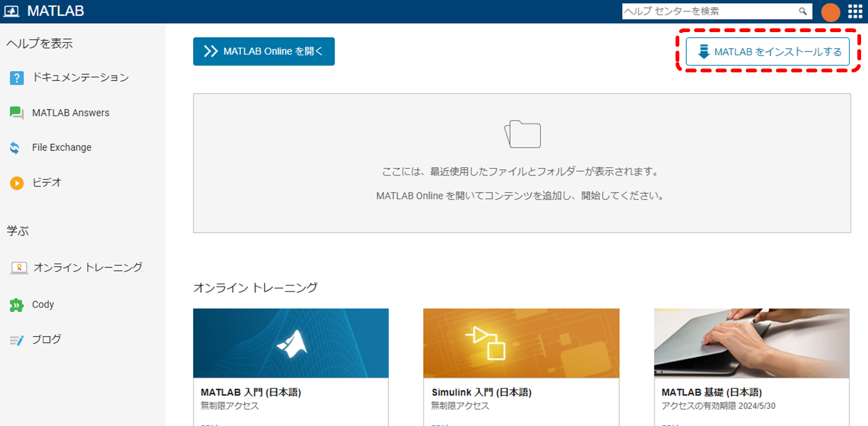Open the MATLAB 基礎 laptop thumbnail
This screenshot has height=426, width=868.
pyautogui.click(x=752, y=343)
